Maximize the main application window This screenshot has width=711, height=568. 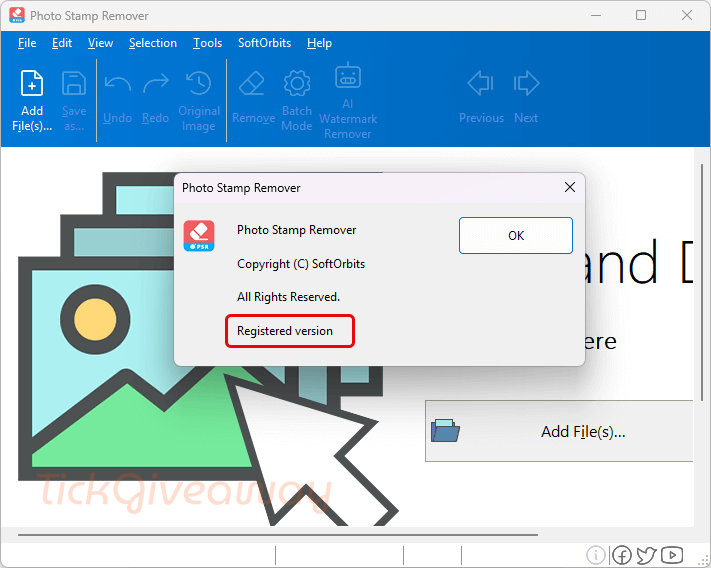pyautogui.click(x=641, y=15)
